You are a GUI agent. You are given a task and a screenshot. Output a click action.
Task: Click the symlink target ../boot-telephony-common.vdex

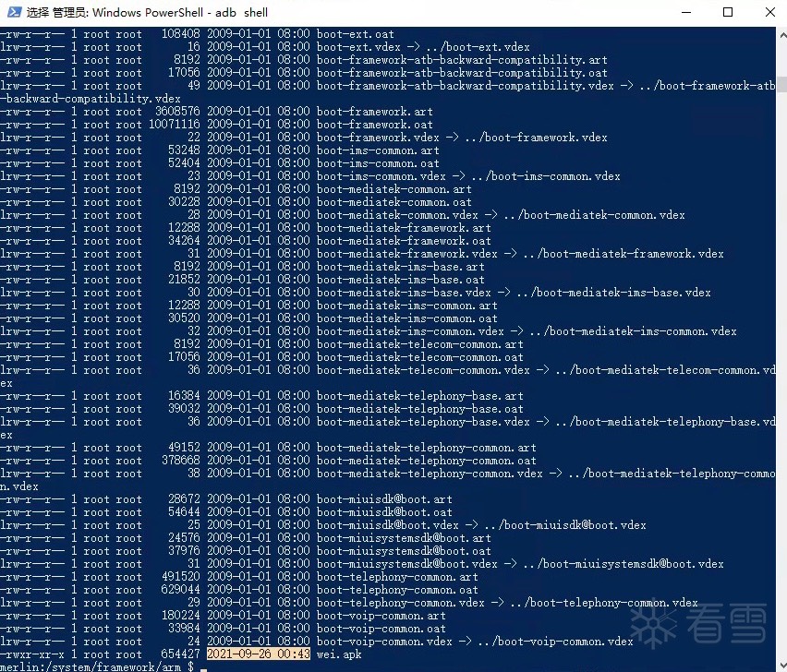point(604,603)
